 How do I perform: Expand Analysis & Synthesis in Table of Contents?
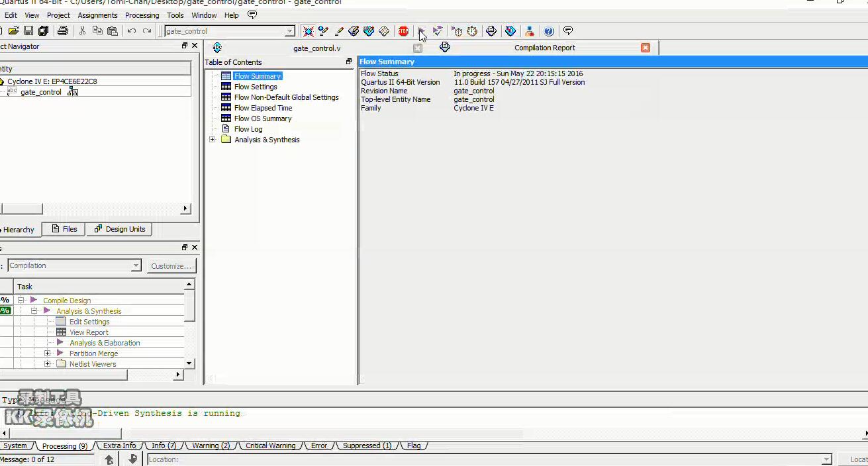pos(213,140)
